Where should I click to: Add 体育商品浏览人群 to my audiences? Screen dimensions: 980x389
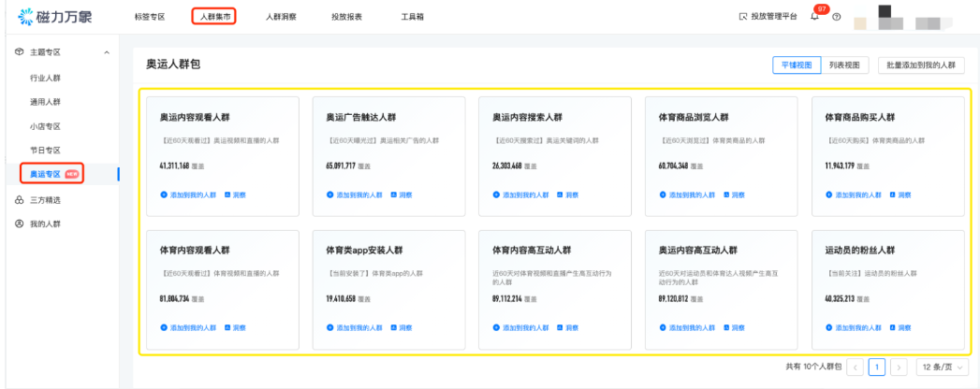click(688, 194)
